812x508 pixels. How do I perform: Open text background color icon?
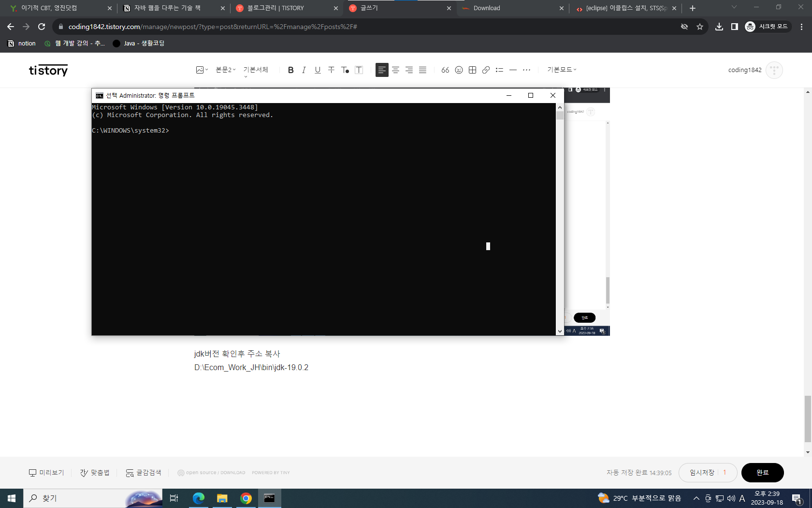359,70
